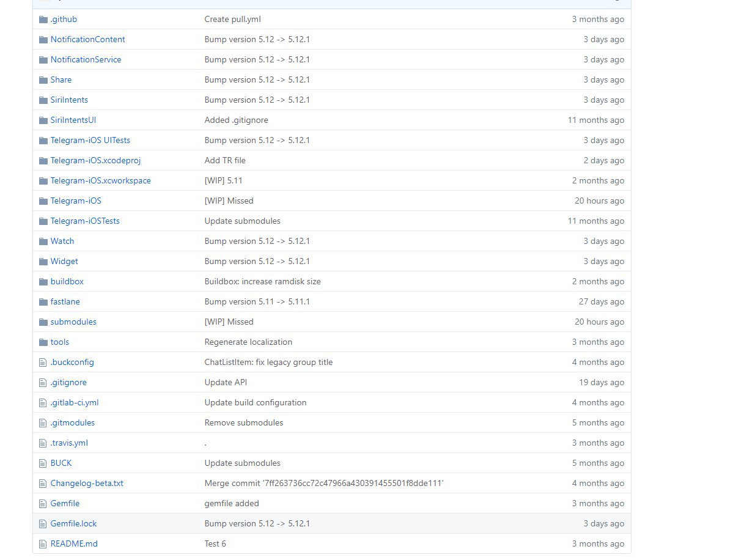
Task: Click the file icon beside .buckconfig
Action: pos(43,363)
